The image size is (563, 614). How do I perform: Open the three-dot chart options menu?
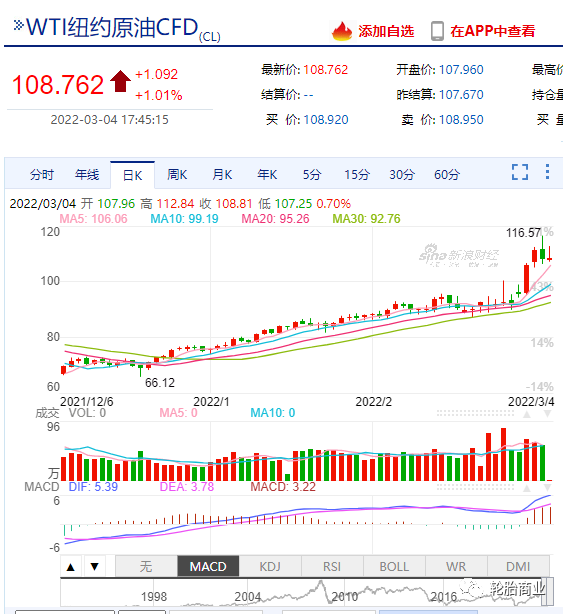547,172
